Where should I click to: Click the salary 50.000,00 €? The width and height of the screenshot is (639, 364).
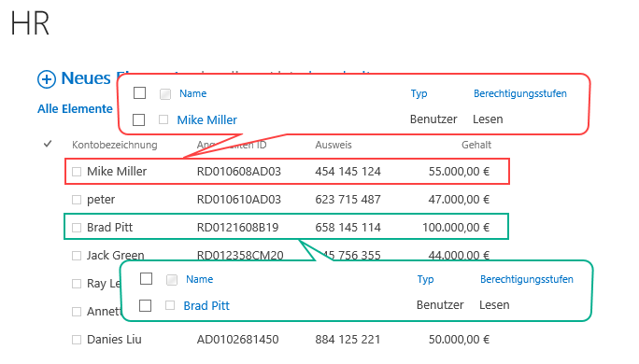pyautogui.click(x=459, y=339)
